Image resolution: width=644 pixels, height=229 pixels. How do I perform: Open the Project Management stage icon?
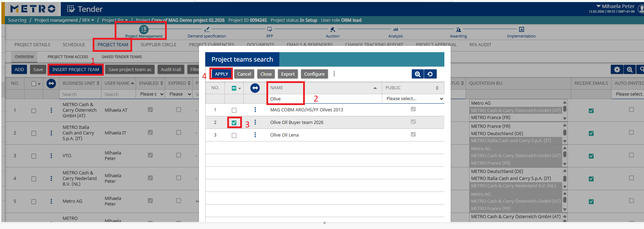click(x=144, y=29)
